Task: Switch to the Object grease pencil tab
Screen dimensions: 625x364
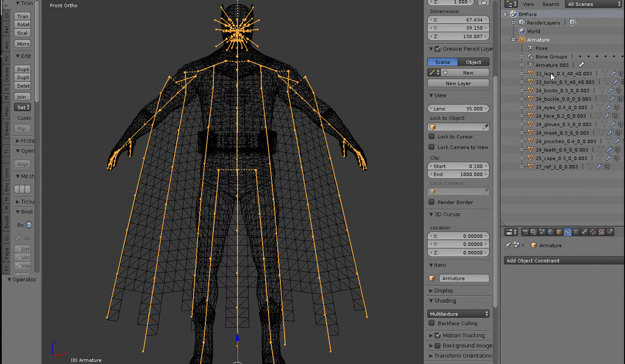Action: coord(473,62)
